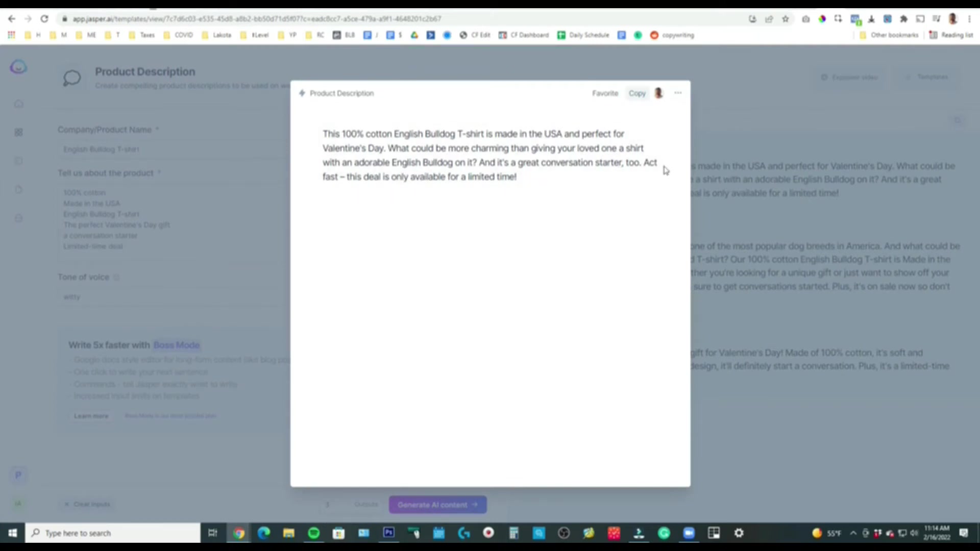Open the Reading list
The width and height of the screenshot is (980, 551).
click(951, 35)
